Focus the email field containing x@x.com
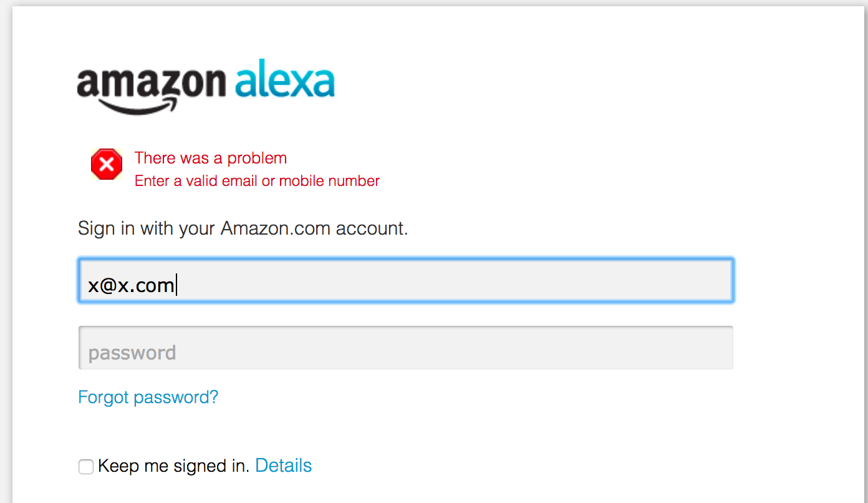Screen dimensions: 868x503 pyautogui.click(x=405, y=281)
